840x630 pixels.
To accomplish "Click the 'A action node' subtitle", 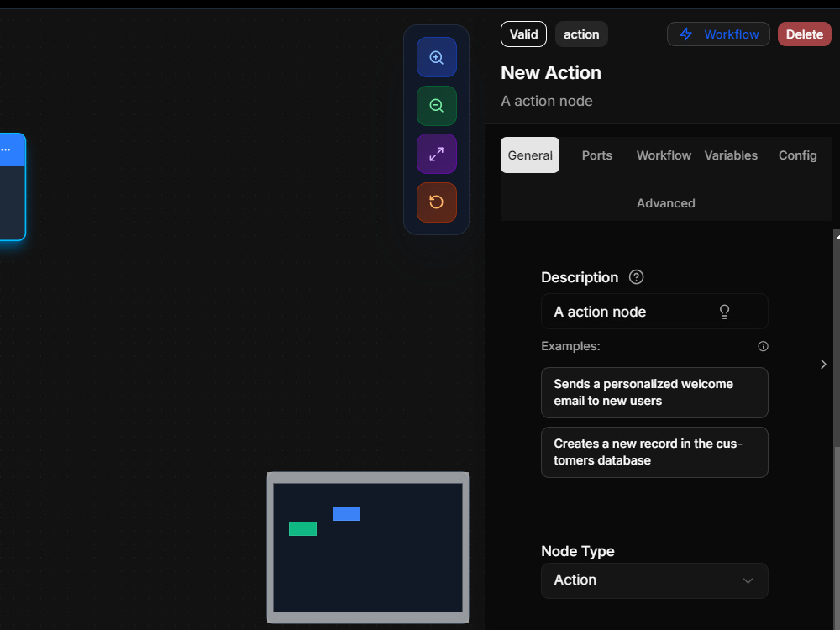I will pyautogui.click(x=547, y=102).
